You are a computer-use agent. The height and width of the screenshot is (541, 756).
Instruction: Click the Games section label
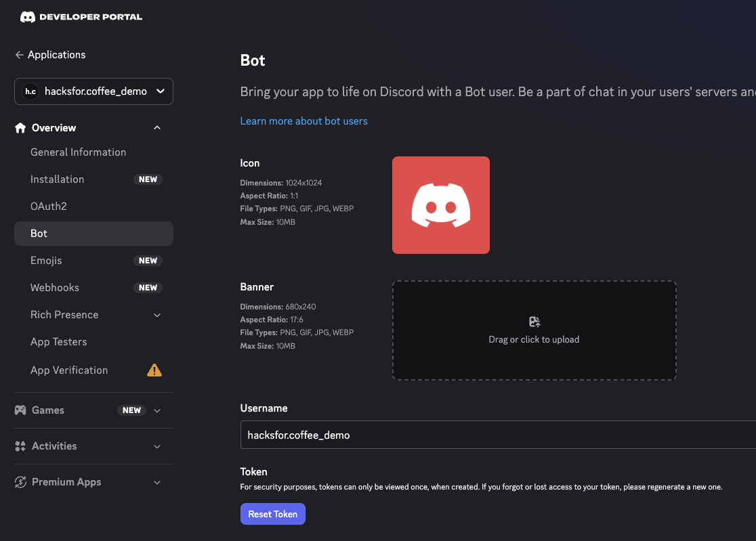(x=47, y=410)
